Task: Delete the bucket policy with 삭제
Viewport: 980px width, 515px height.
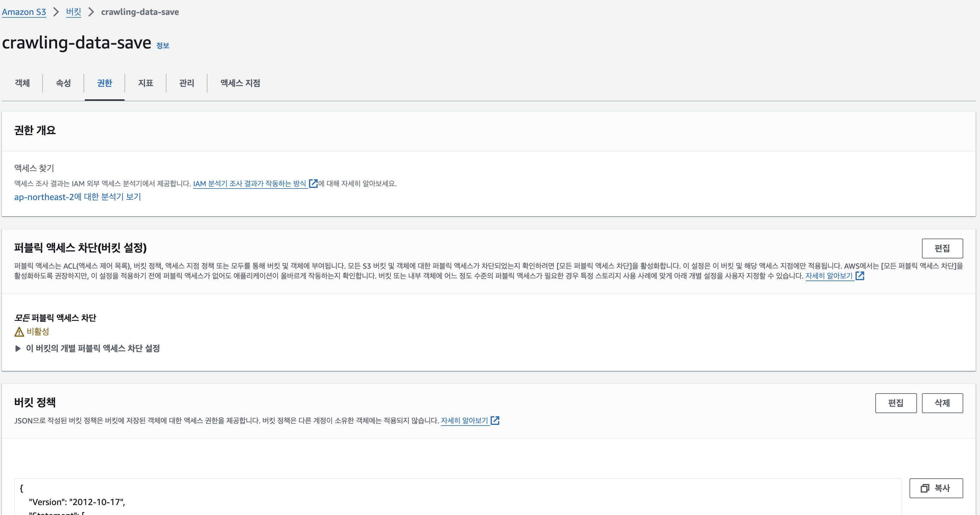Action: [x=942, y=403]
